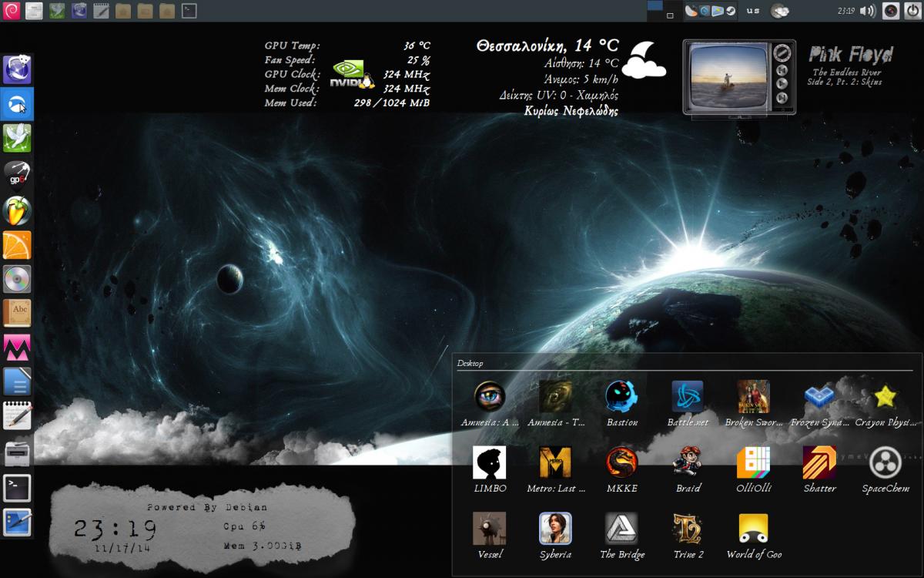Click the Steam tray icon
Screen dimensions: 924x578
pyautogui.click(x=730, y=11)
